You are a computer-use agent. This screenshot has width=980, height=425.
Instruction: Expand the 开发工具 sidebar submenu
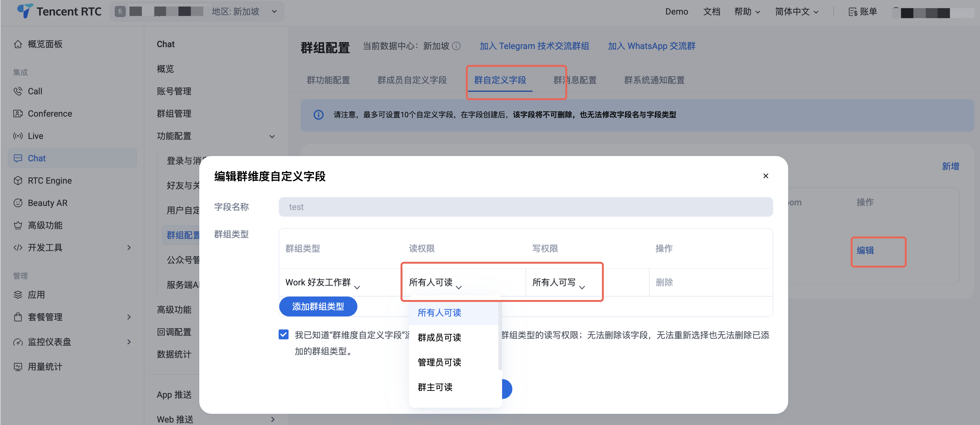tap(129, 248)
